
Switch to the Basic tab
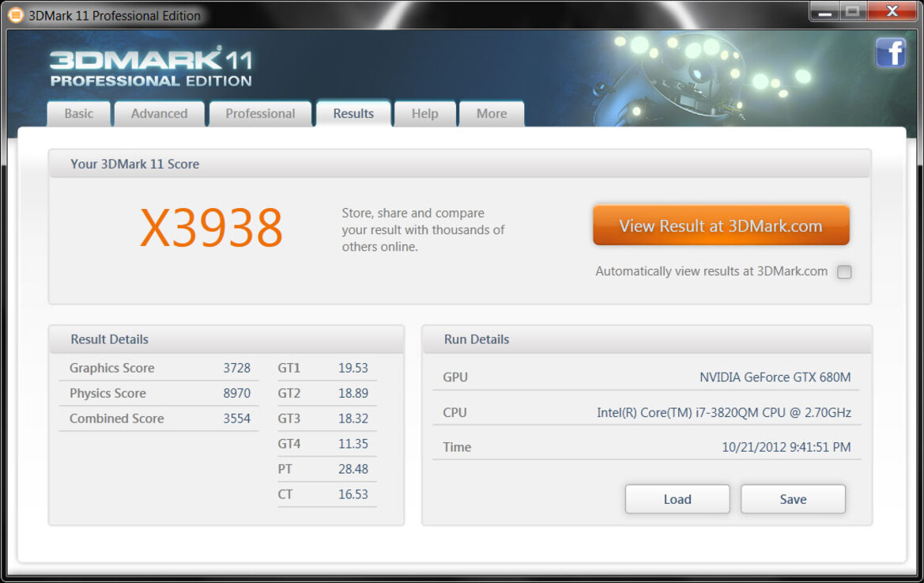coord(79,114)
